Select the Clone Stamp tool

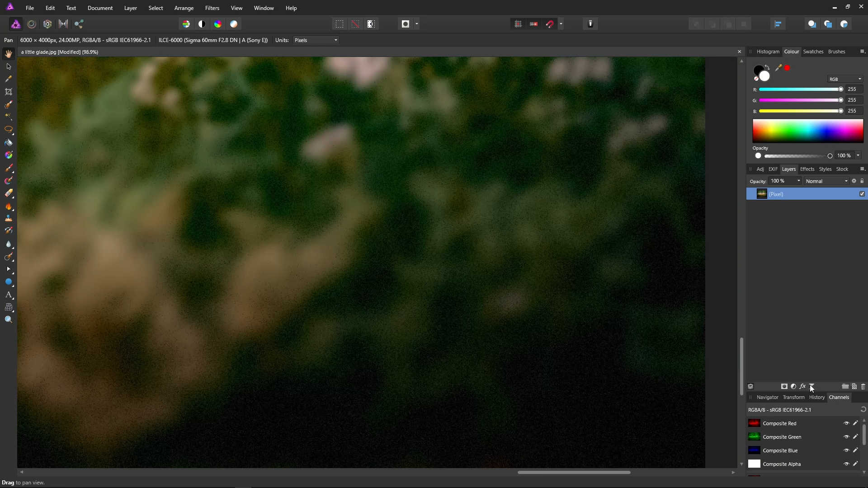8,218
